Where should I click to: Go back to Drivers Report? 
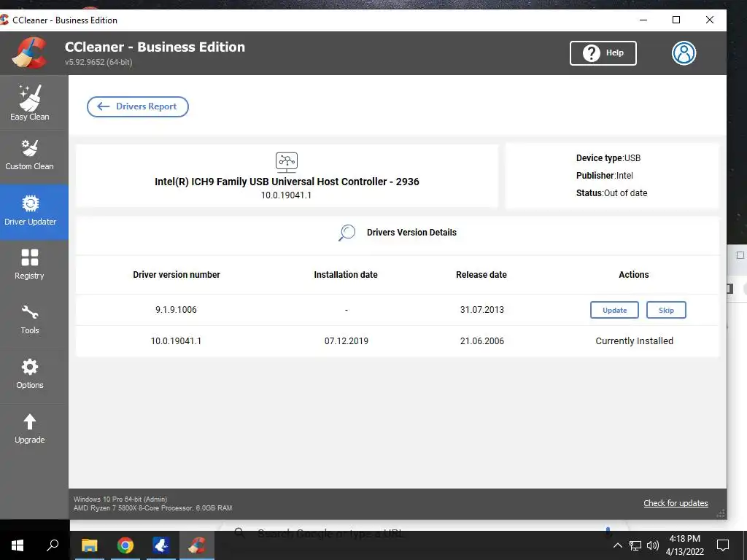[x=138, y=106]
